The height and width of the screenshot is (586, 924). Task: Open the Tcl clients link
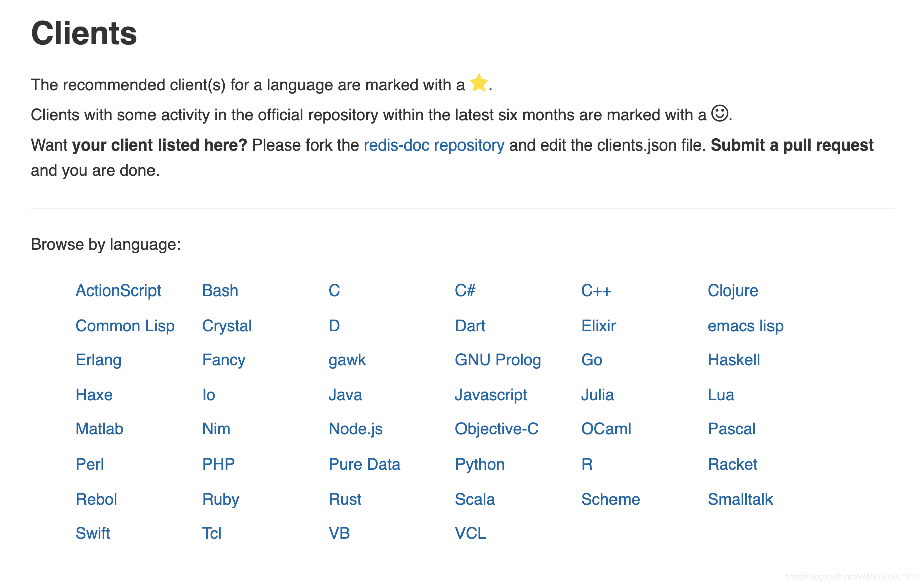(x=212, y=533)
